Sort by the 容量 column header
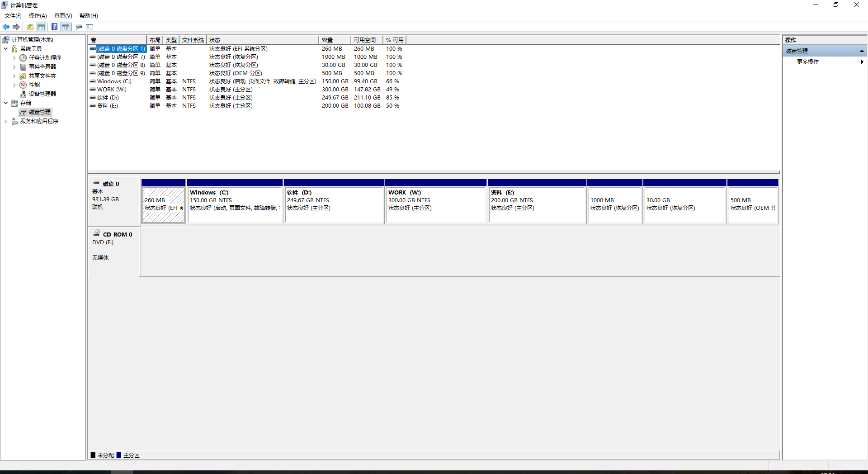 tap(335, 40)
